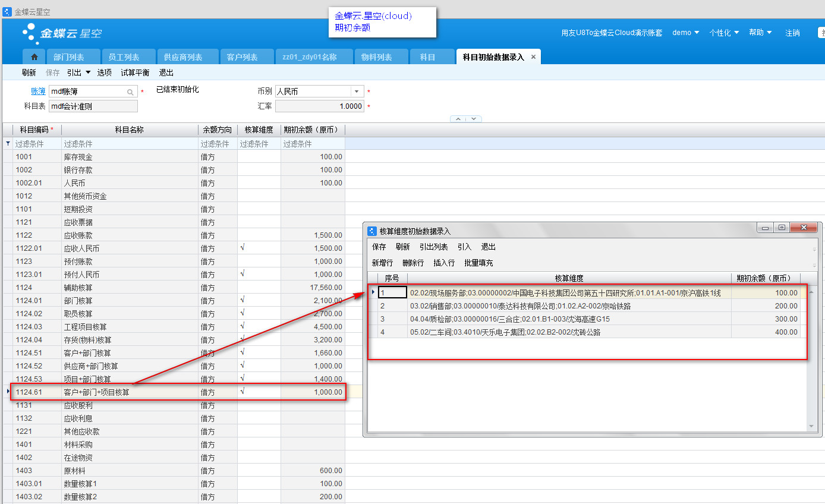Click down arrow of dialog scrollbar
Viewport: 825px width, 504px height.
tap(813, 426)
